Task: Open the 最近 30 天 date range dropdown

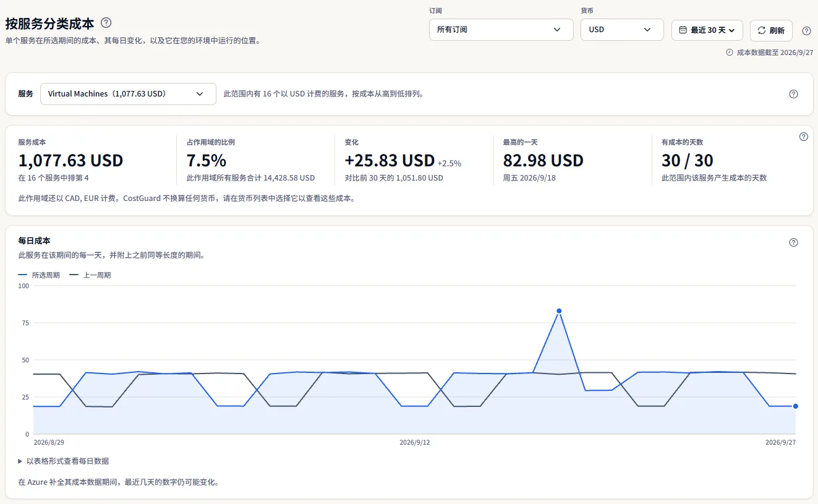Action: pos(707,30)
